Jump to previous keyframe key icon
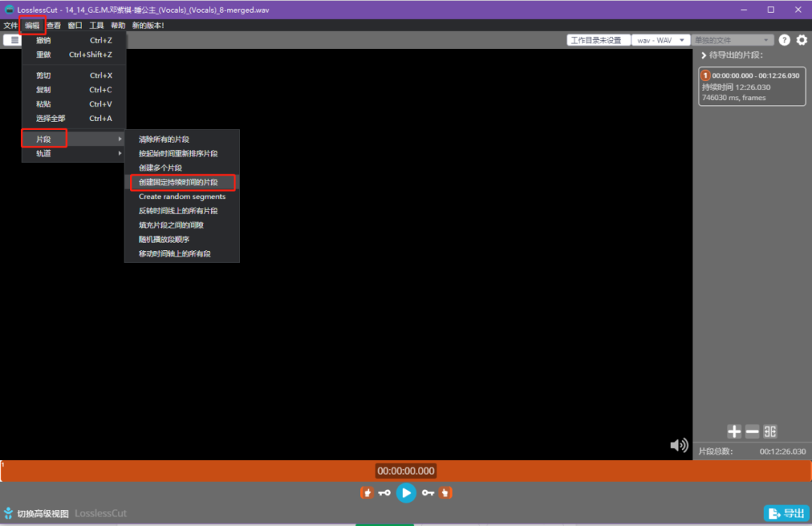The image size is (812, 526). 384,493
